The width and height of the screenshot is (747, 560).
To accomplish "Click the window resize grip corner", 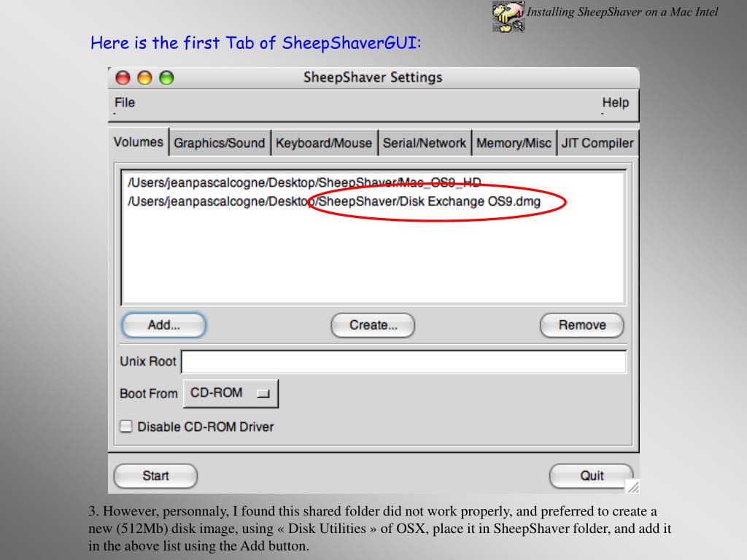I will pos(632,486).
